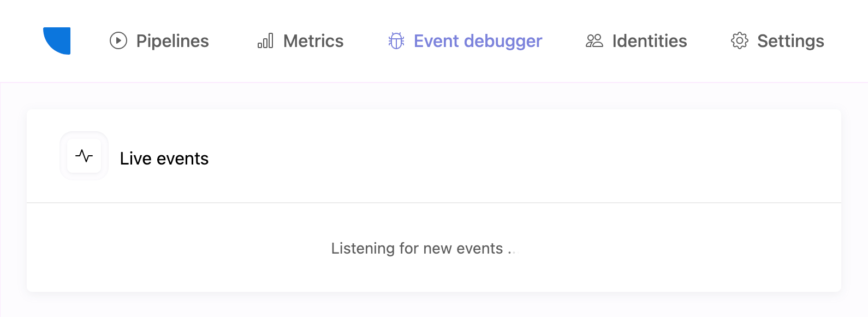Click the Live events heading
Screen dimensions: 868x317
click(x=164, y=158)
